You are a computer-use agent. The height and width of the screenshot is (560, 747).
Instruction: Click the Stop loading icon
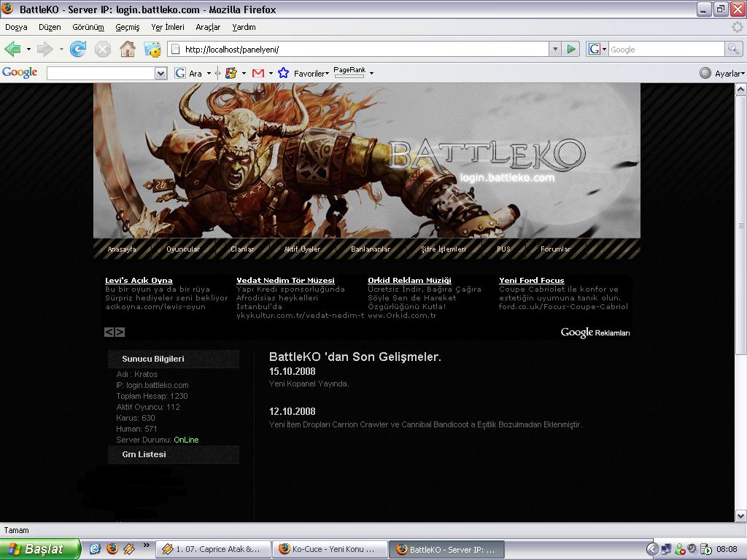point(102,49)
